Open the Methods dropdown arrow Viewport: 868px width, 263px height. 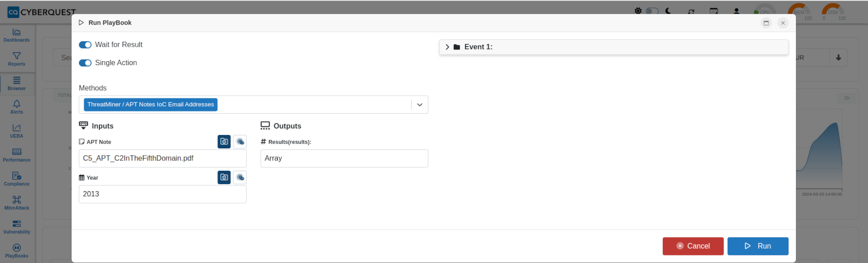(420, 104)
